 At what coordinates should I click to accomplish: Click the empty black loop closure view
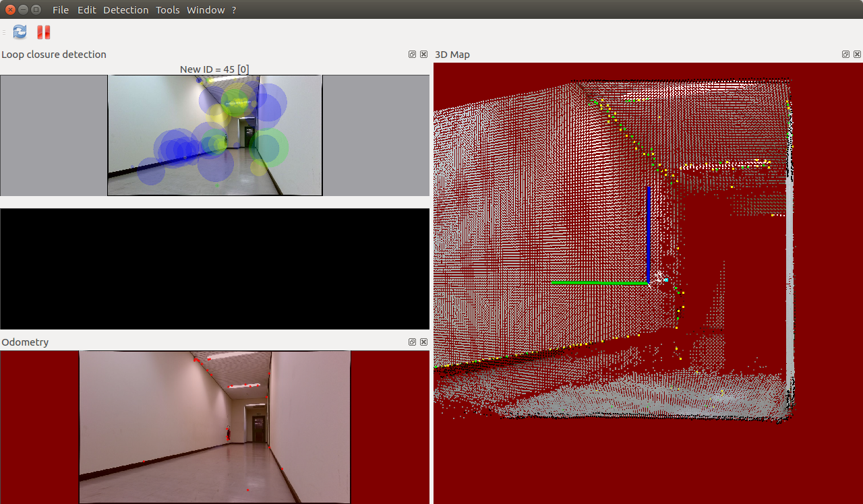[x=214, y=268]
